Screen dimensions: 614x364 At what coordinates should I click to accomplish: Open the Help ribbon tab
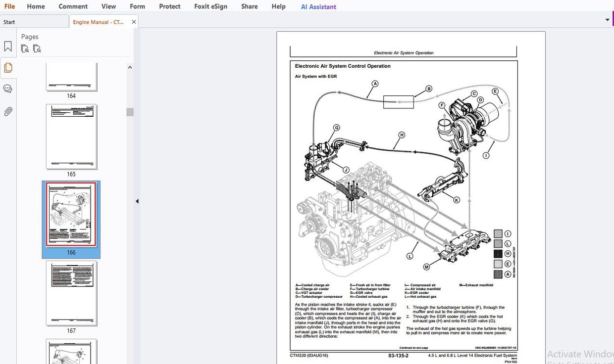point(279,6)
